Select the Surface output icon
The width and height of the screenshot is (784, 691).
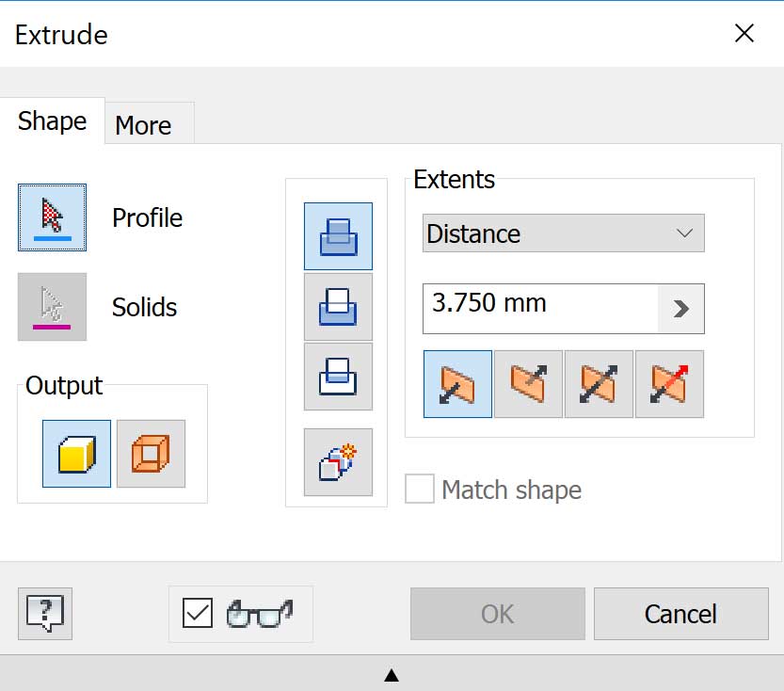click(x=151, y=454)
